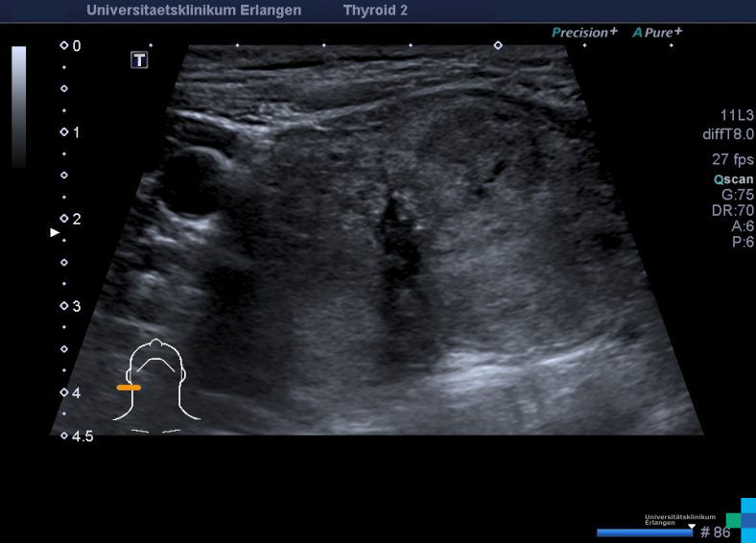Click the grayscale map bar

(x=19, y=106)
